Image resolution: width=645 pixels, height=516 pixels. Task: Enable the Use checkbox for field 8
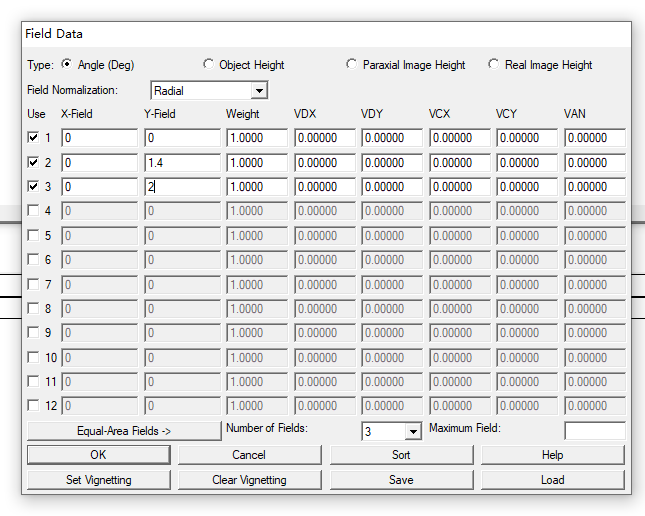click(x=33, y=308)
